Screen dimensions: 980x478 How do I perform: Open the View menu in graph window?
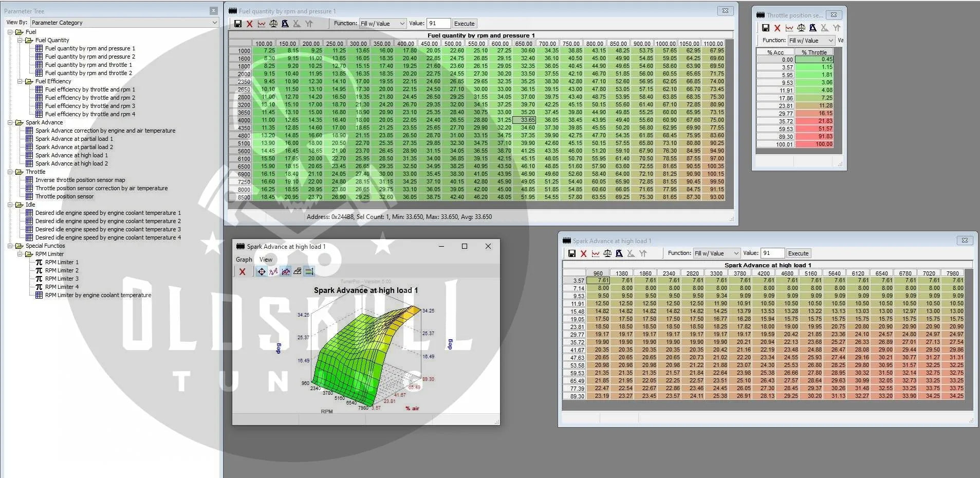coord(266,260)
